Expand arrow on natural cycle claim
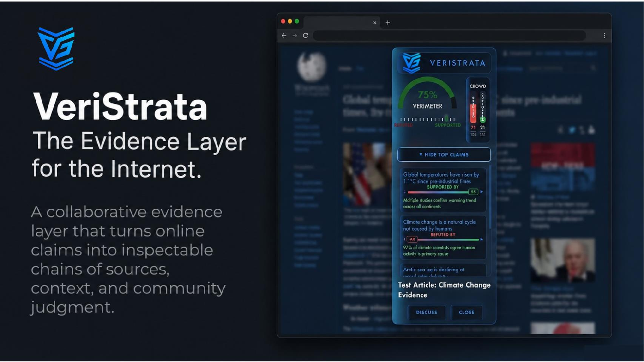The height and width of the screenshot is (362, 644). (x=481, y=239)
